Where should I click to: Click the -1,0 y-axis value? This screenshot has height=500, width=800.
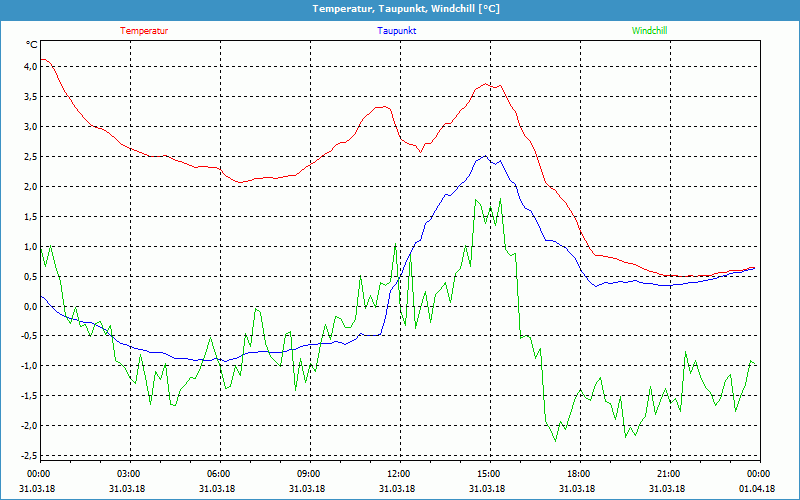(29, 365)
